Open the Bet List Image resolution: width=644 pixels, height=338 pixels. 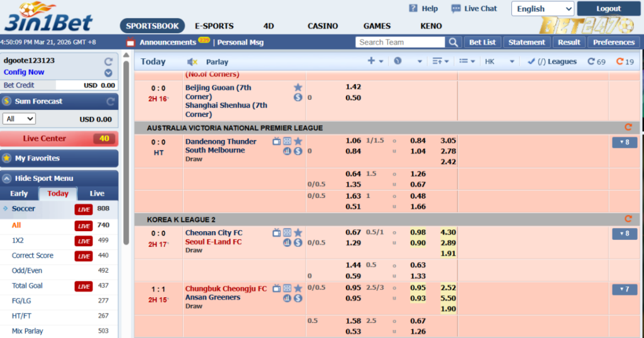coord(482,42)
